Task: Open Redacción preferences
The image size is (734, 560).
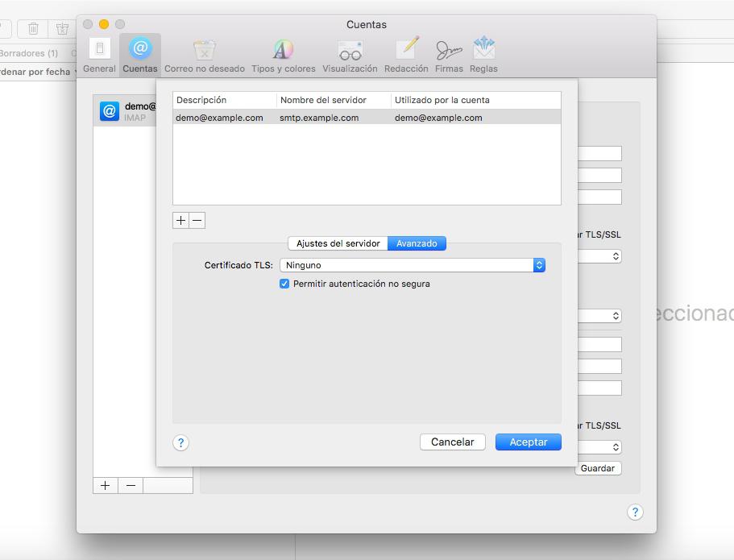Action: coord(406,55)
